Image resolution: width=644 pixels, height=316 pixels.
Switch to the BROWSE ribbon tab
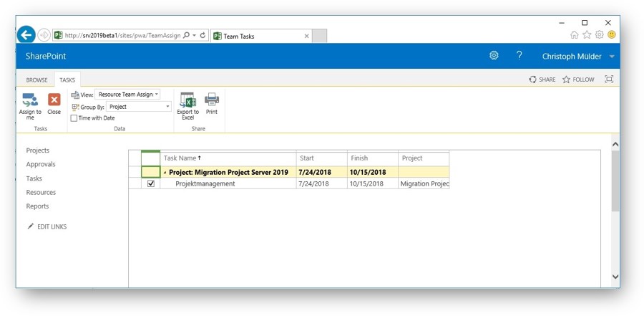tap(37, 80)
